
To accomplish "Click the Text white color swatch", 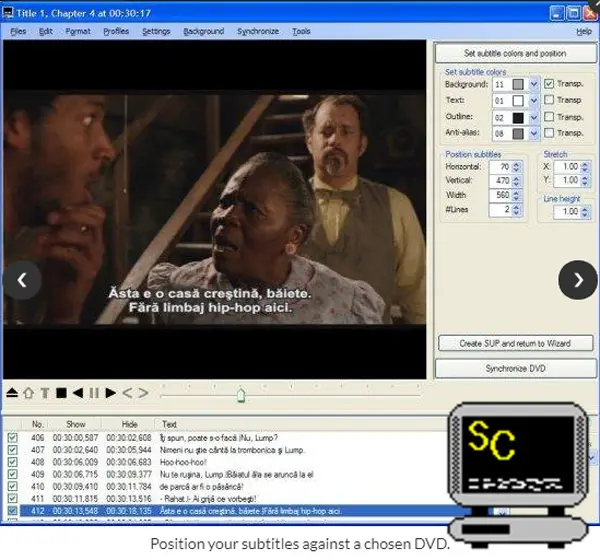I will (518, 101).
